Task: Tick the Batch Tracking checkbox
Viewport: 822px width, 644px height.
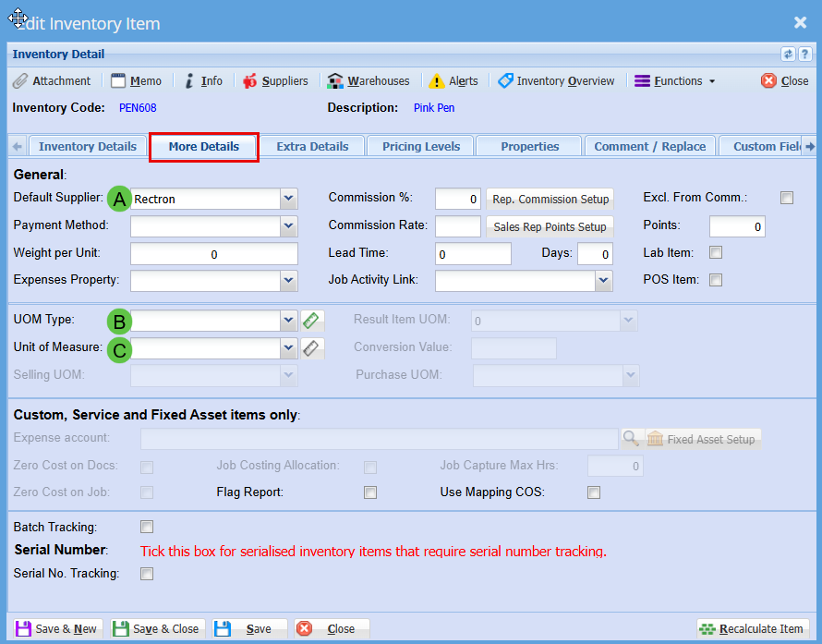Action: click(x=146, y=527)
